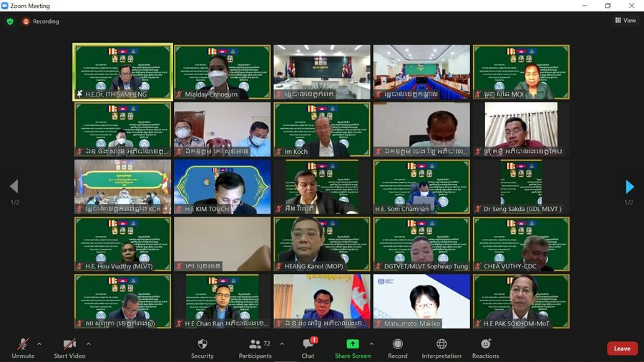Image resolution: width=644 pixels, height=362 pixels.
Task: Open the View layout menu
Action: coord(625,21)
